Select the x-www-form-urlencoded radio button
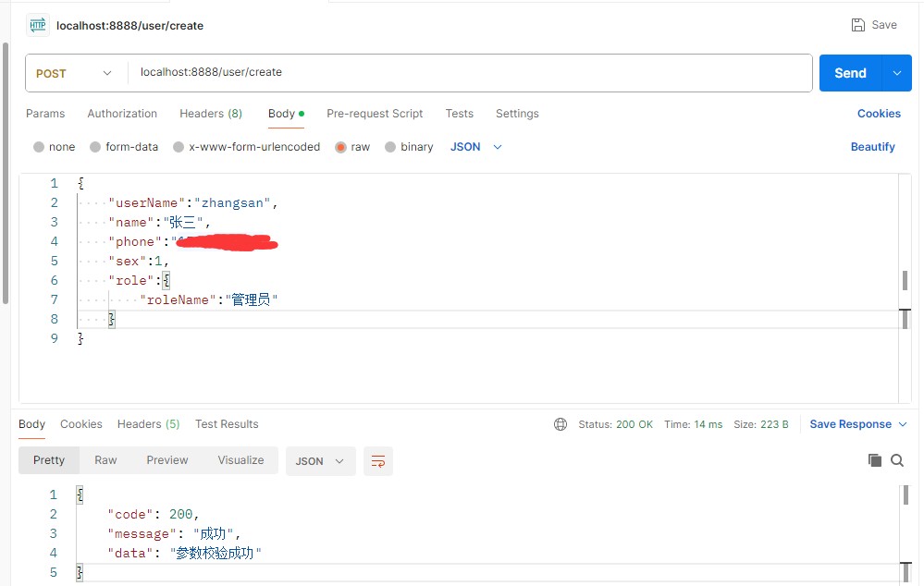The width and height of the screenshot is (924, 586). (179, 147)
